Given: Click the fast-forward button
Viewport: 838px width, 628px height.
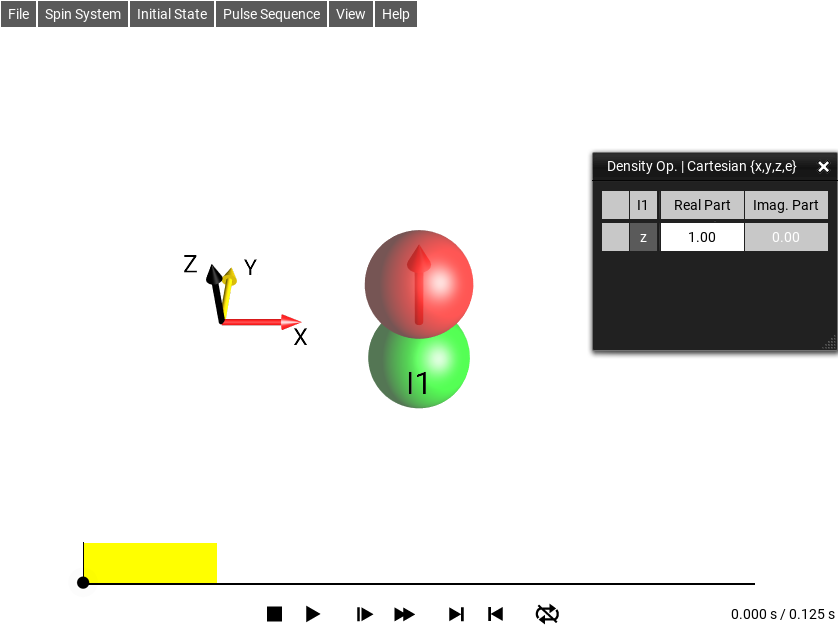Looking at the screenshot, I should pos(404,614).
